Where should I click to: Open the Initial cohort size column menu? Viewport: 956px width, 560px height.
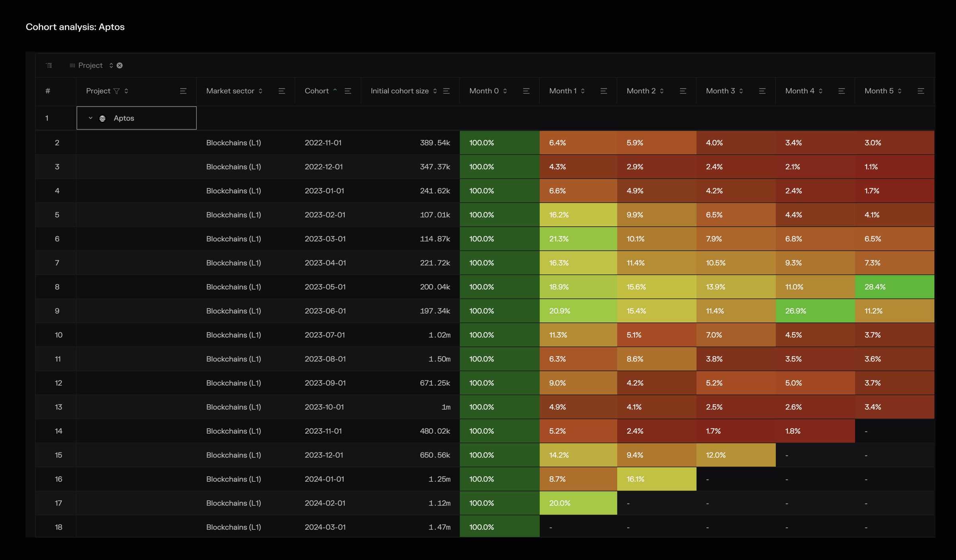(x=447, y=91)
